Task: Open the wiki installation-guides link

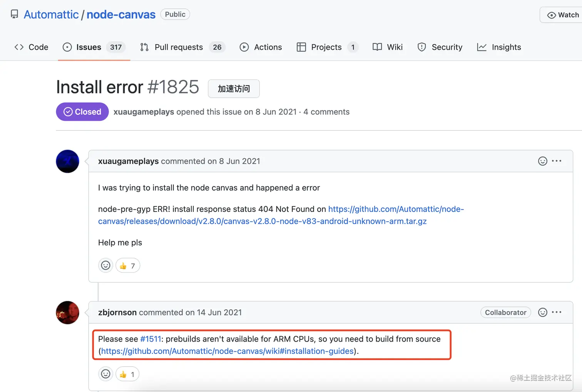Action: pos(227,351)
